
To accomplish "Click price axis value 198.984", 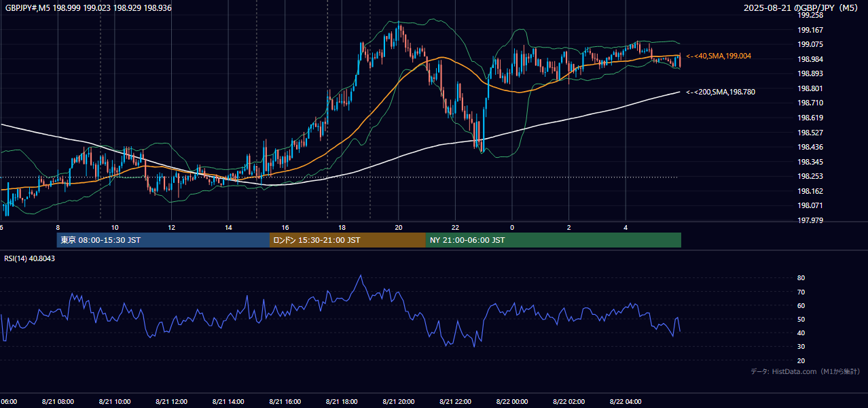I will coord(810,59).
